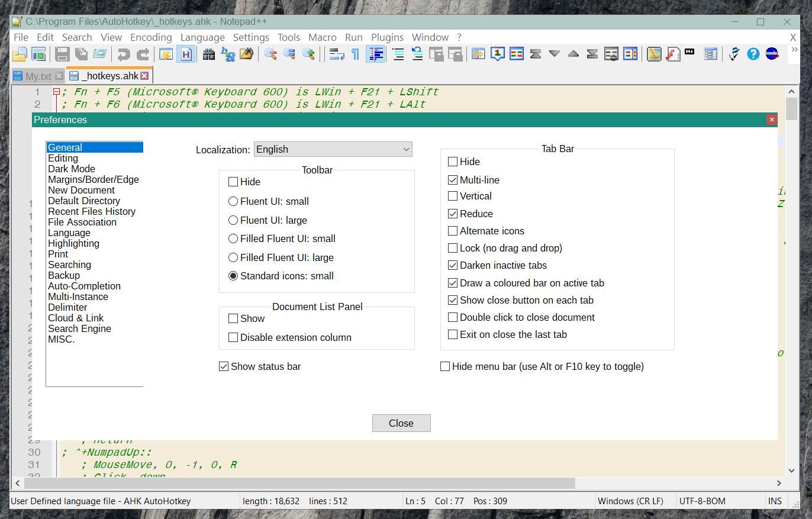Check the Toolbar Hide checkbox
The image size is (812, 519).
[233, 182]
